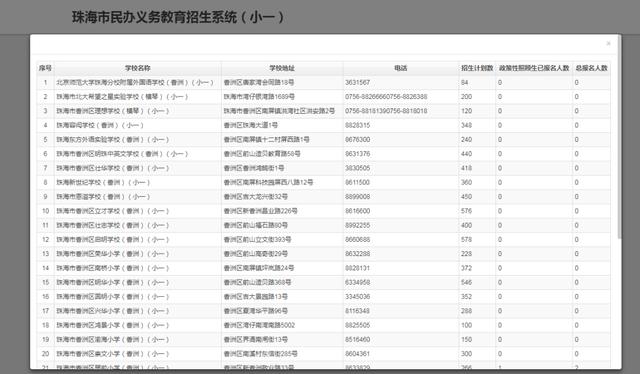This screenshot has width=640, height=374.
Task: Click phone number 3830505
Action: tap(358, 168)
